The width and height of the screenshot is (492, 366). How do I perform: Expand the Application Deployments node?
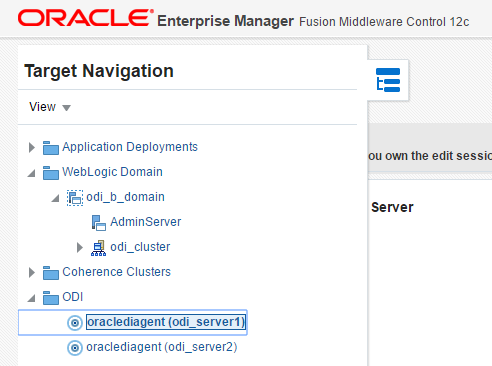click(x=32, y=147)
